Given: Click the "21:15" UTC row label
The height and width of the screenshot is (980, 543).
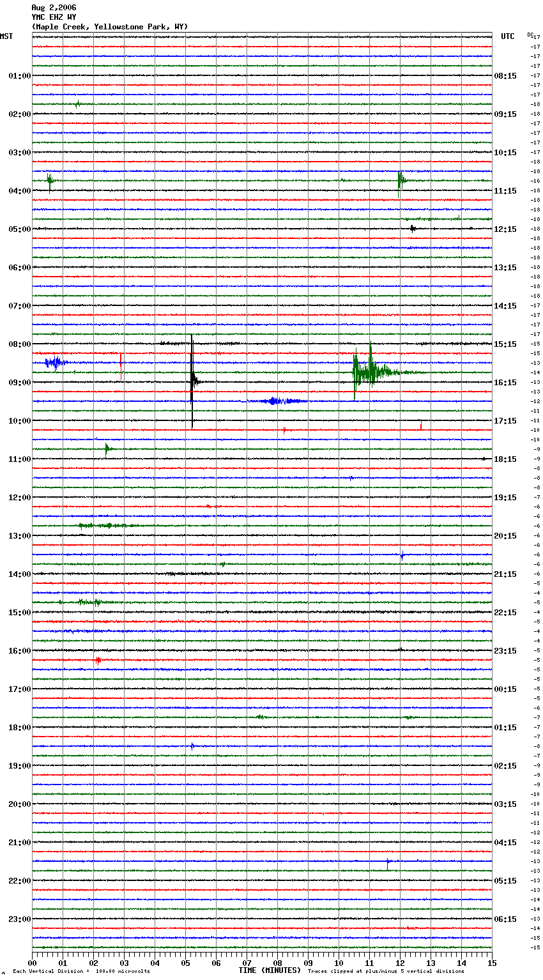Looking at the screenshot, I should [505, 574].
